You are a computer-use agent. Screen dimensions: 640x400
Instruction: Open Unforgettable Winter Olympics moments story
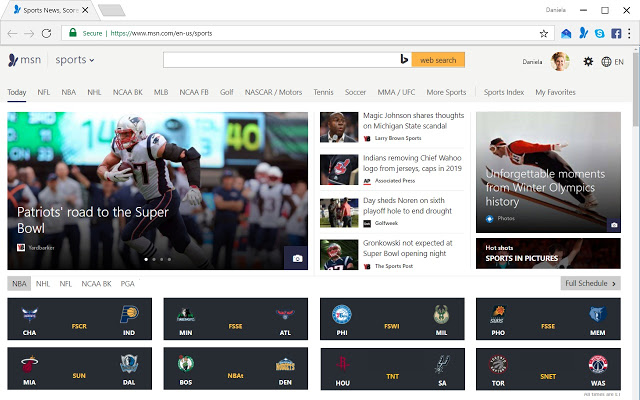545,188
